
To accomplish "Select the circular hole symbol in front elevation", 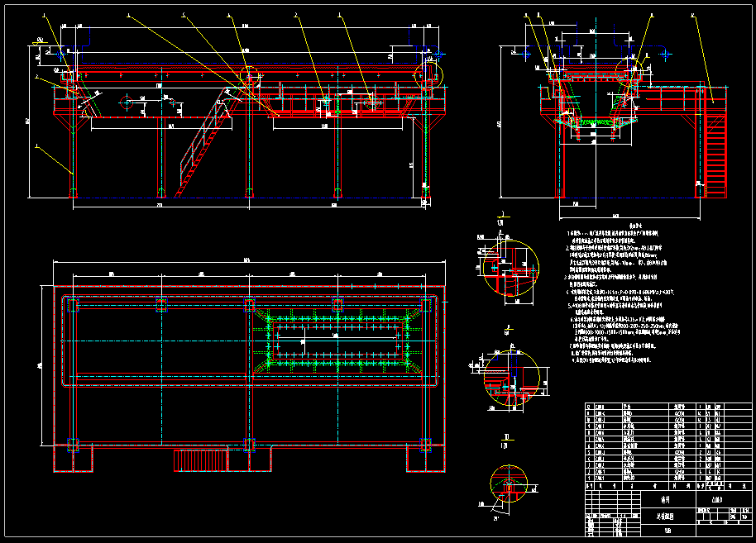I will [126, 102].
